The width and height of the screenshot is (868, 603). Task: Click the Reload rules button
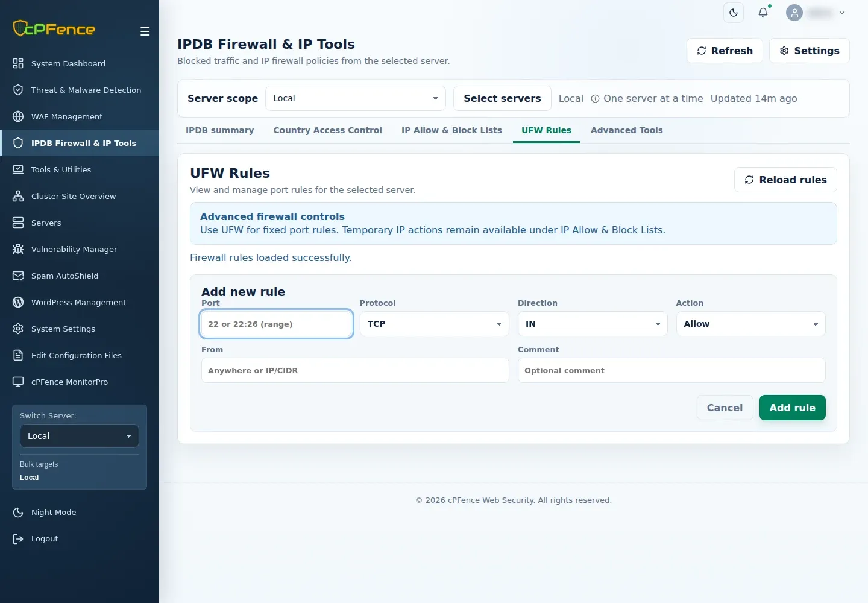pos(785,180)
